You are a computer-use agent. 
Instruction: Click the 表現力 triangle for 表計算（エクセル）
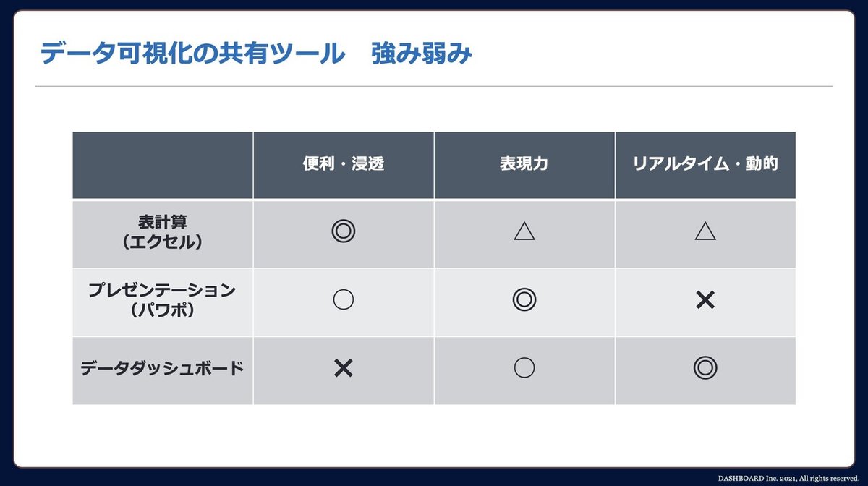(x=524, y=231)
